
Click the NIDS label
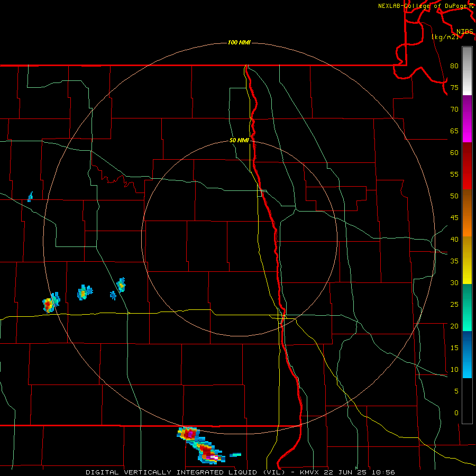[464, 32]
